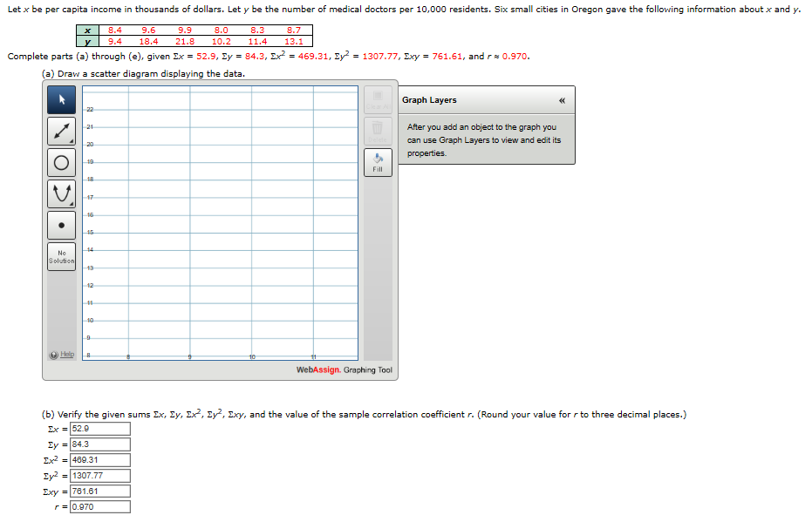Screen dimensions: 812x522
Task: Click the x value 8.0 table cell
Action: coord(222,30)
